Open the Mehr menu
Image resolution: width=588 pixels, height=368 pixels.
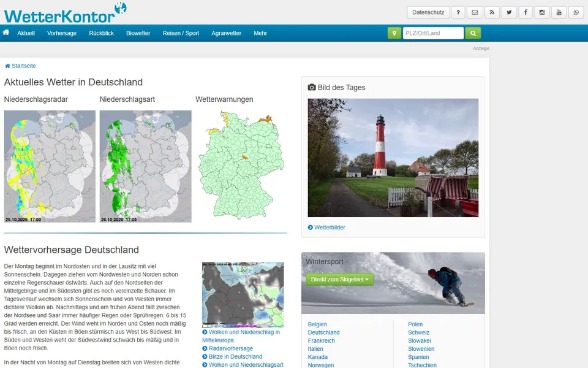click(x=260, y=33)
